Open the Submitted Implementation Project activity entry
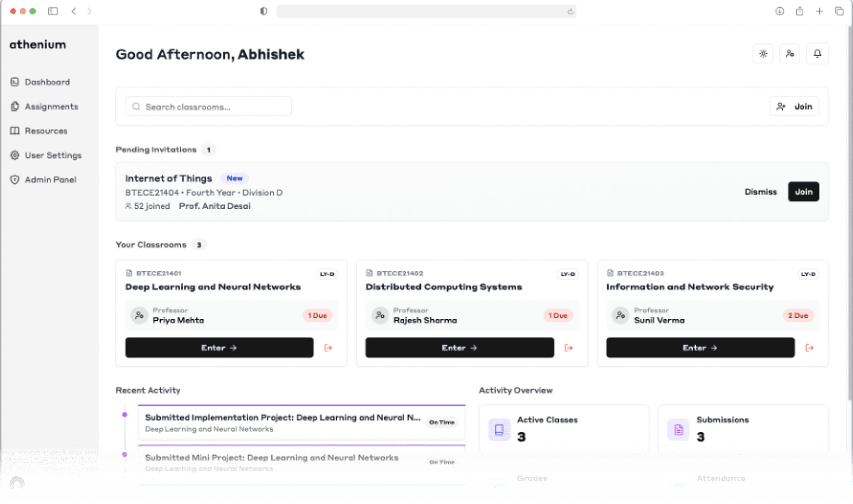This screenshot has width=853, height=504. point(301,422)
